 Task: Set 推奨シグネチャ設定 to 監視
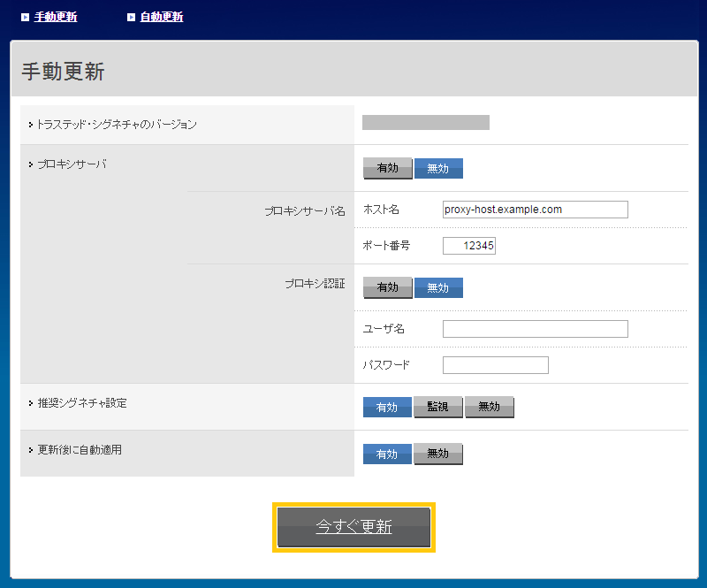click(438, 407)
